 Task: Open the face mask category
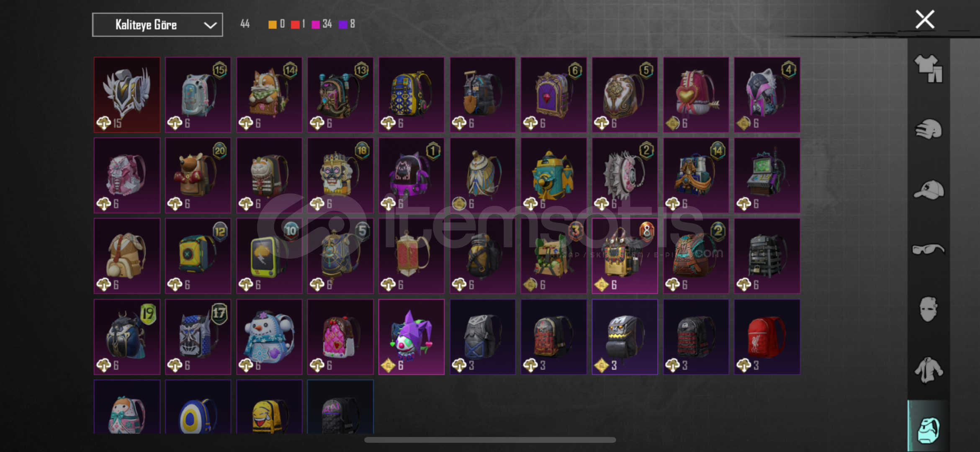point(928,309)
